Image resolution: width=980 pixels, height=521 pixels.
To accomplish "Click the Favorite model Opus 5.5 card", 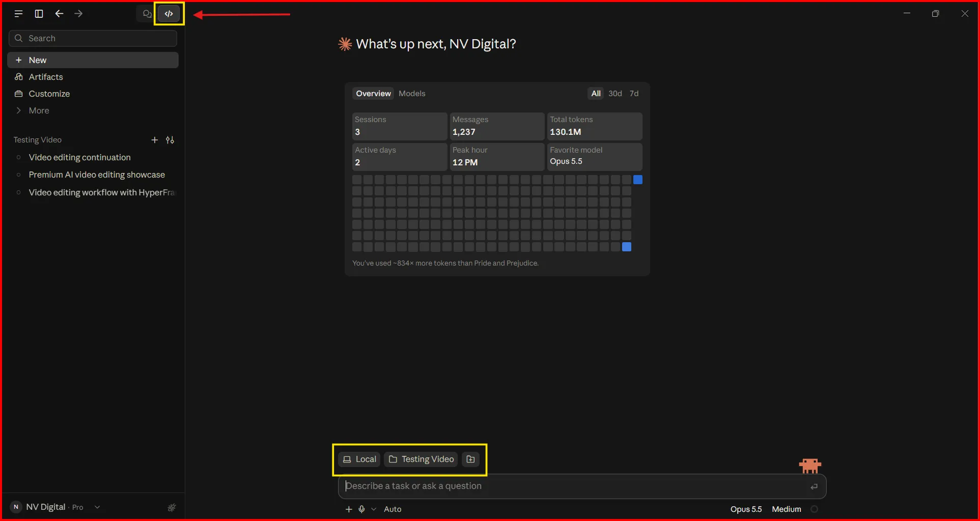I will (x=595, y=157).
